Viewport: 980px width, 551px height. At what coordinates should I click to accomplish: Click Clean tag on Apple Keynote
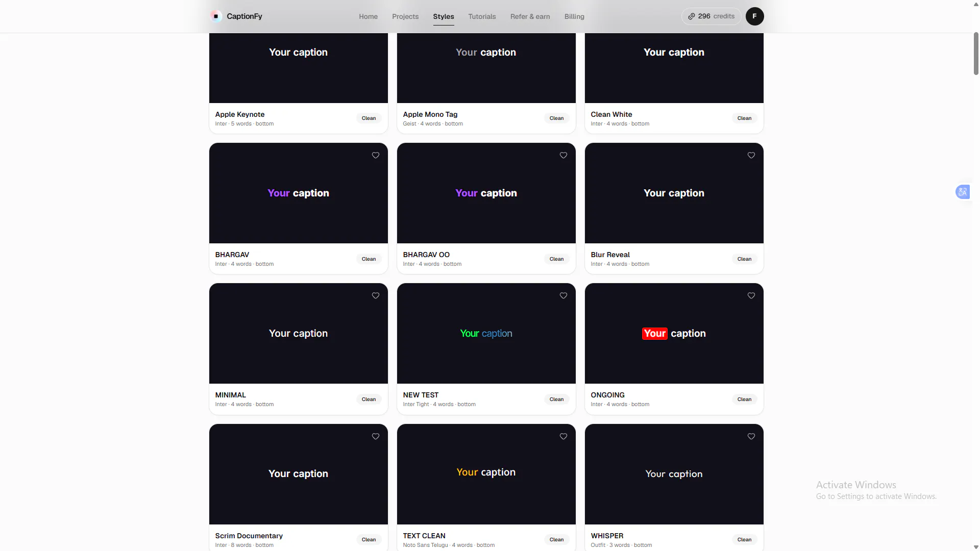[369, 118]
